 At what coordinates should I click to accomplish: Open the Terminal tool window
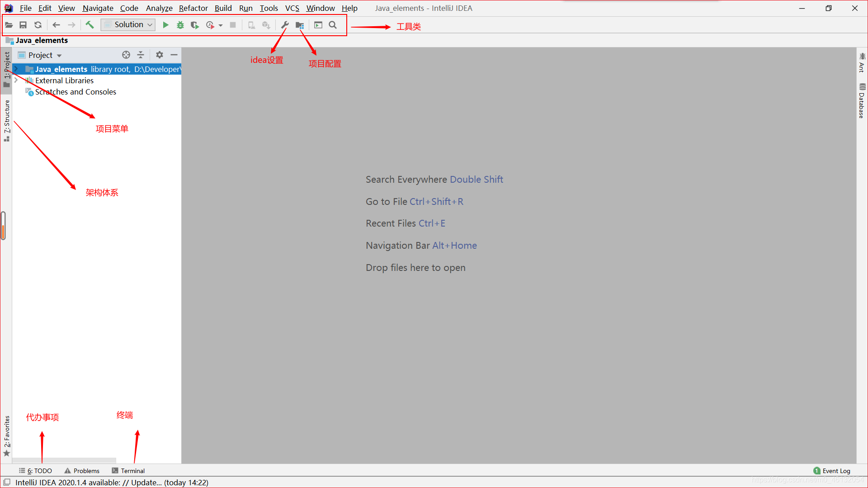click(x=128, y=471)
